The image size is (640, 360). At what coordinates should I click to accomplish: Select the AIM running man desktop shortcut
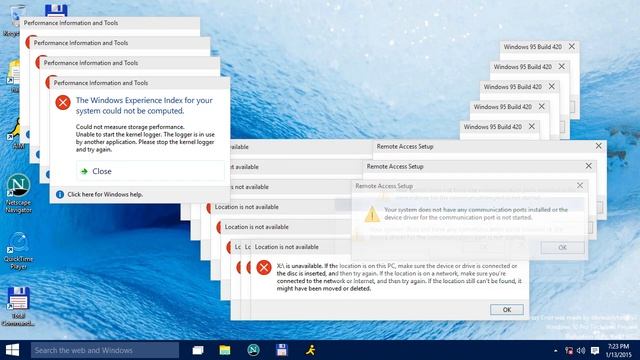(x=16, y=133)
